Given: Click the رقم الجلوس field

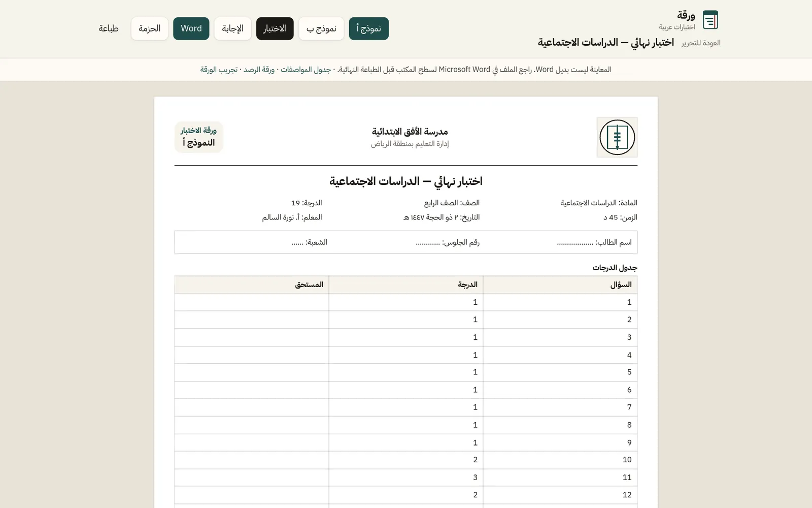Looking at the screenshot, I should click(448, 242).
